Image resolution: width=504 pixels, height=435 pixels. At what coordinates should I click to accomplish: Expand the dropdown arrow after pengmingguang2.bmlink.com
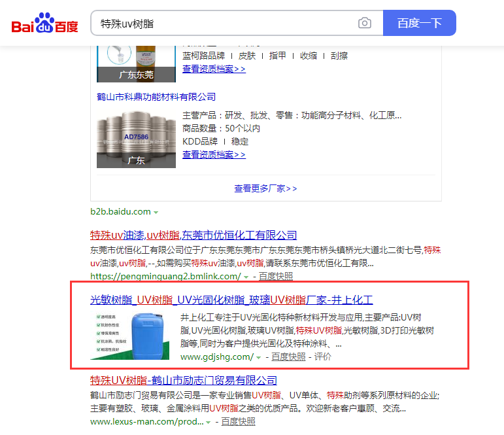tap(246, 277)
